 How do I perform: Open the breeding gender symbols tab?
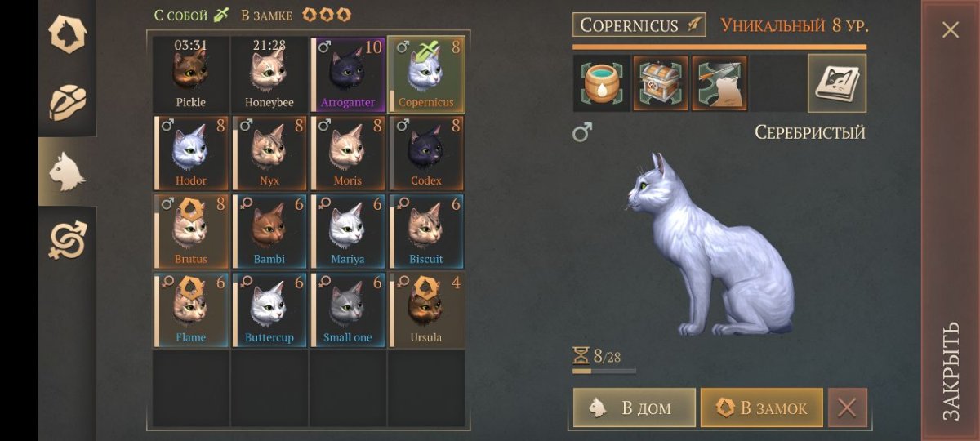pyautogui.click(x=67, y=240)
